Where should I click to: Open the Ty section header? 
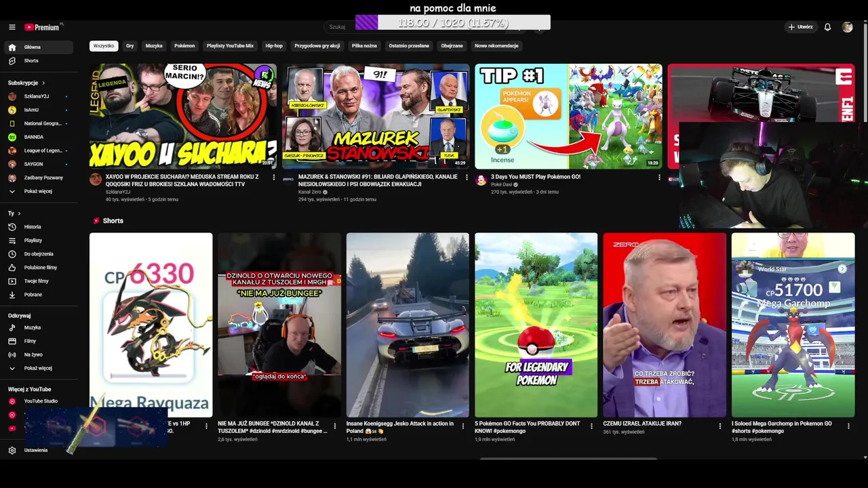(x=14, y=213)
